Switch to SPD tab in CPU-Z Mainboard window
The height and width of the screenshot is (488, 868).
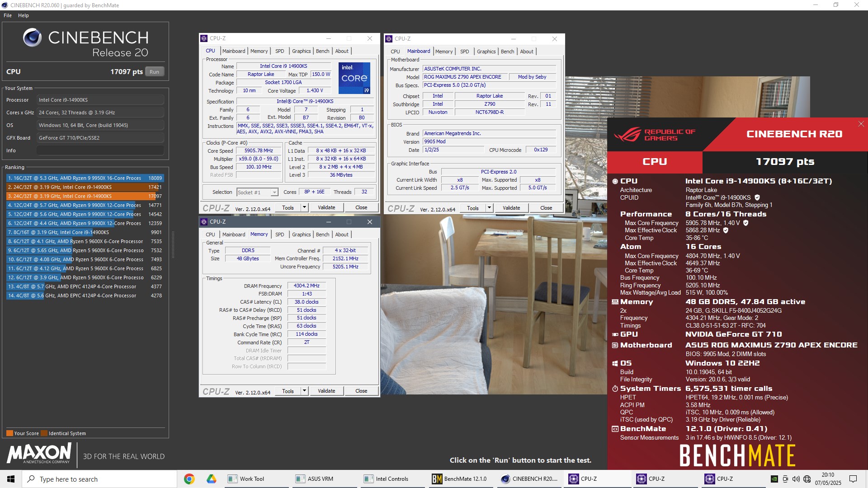(465, 52)
